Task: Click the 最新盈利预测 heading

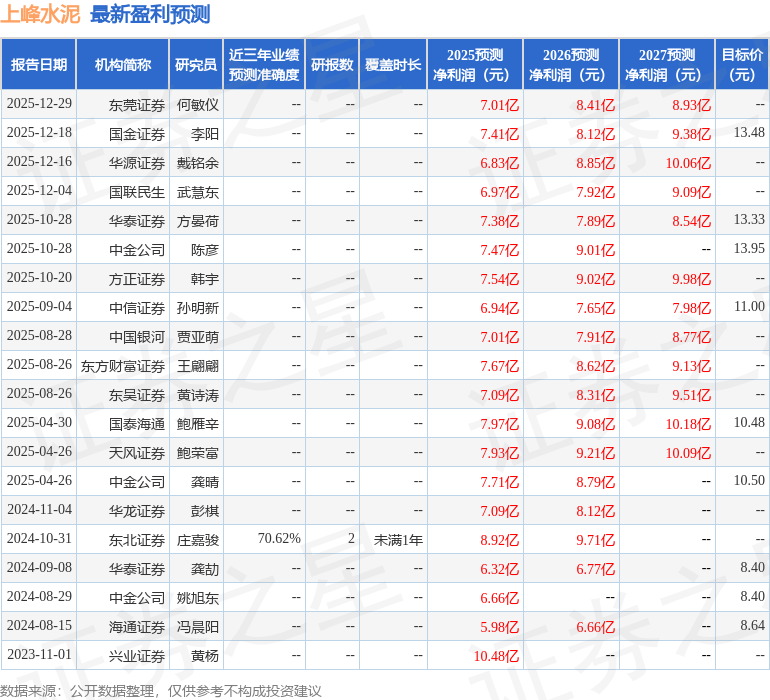Action: point(150,14)
